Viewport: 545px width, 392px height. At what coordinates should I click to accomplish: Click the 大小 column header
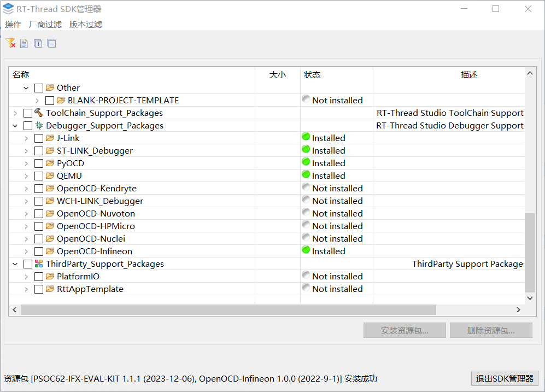tap(278, 74)
